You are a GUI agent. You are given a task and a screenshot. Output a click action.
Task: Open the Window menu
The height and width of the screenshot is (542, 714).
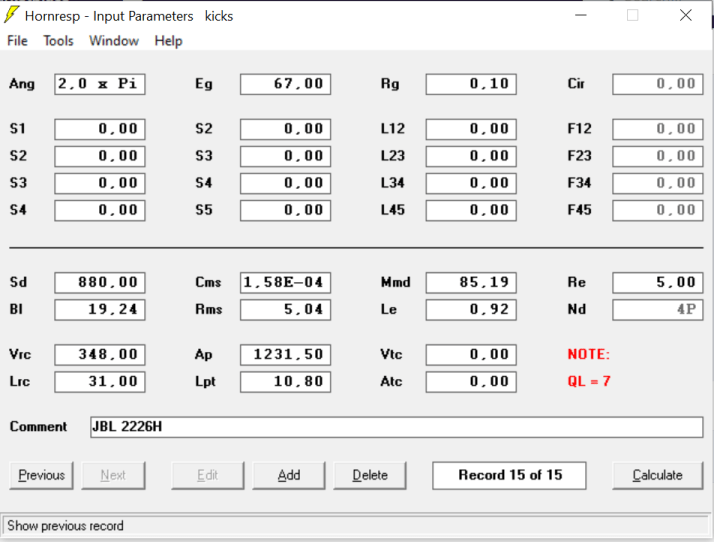(114, 41)
